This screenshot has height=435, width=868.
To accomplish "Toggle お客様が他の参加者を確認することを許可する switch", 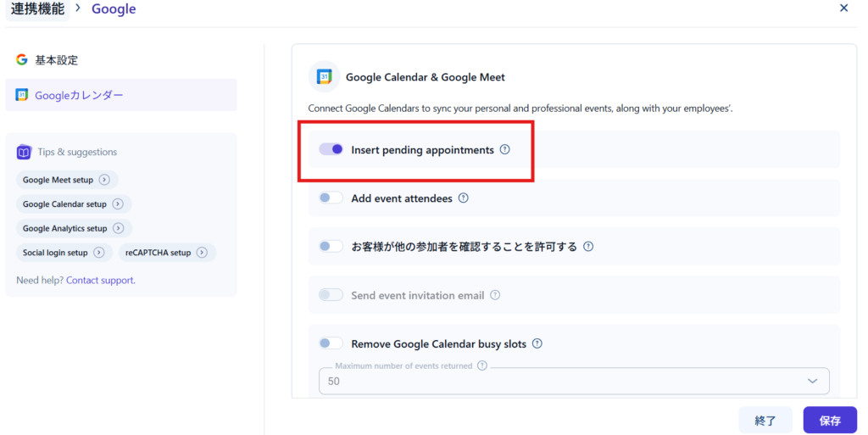I will point(331,247).
